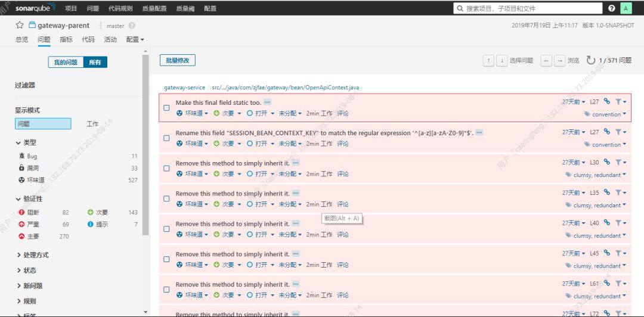Show rule details ellipsis for 'Make this final field'
The image size is (644, 317).
point(267,102)
